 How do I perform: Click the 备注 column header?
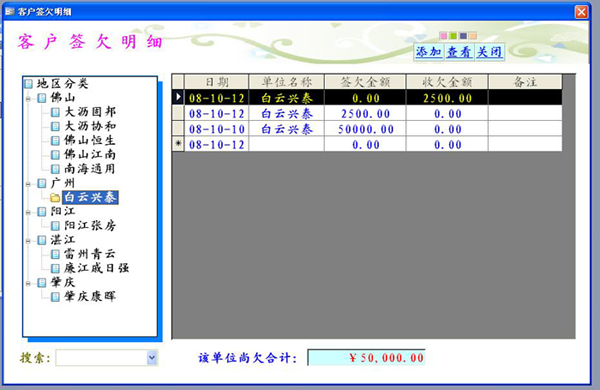pos(525,82)
